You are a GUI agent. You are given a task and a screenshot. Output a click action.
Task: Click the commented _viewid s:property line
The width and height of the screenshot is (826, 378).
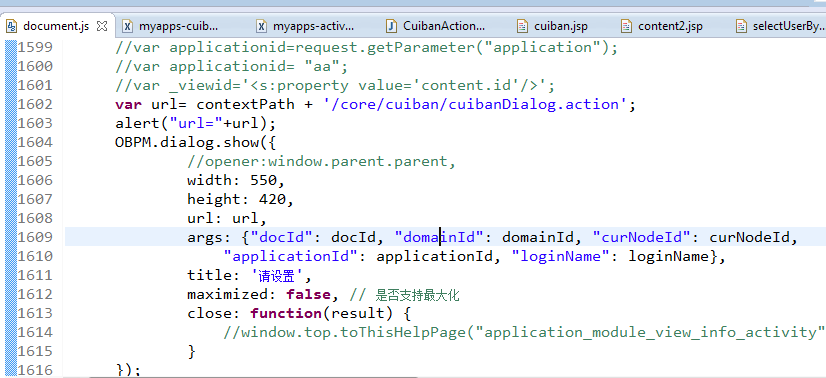(x=335, y=85)
